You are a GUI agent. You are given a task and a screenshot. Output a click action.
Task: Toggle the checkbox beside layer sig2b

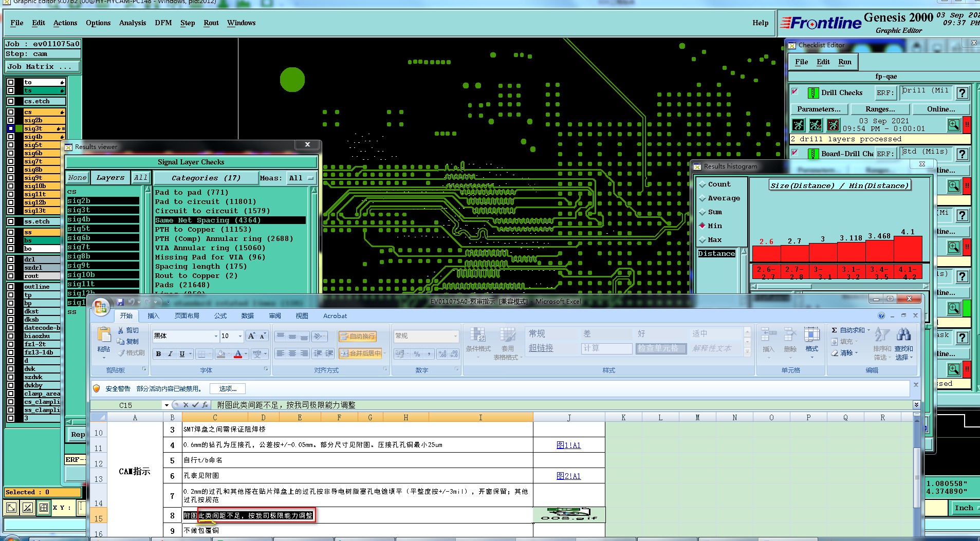pos(11,120)
